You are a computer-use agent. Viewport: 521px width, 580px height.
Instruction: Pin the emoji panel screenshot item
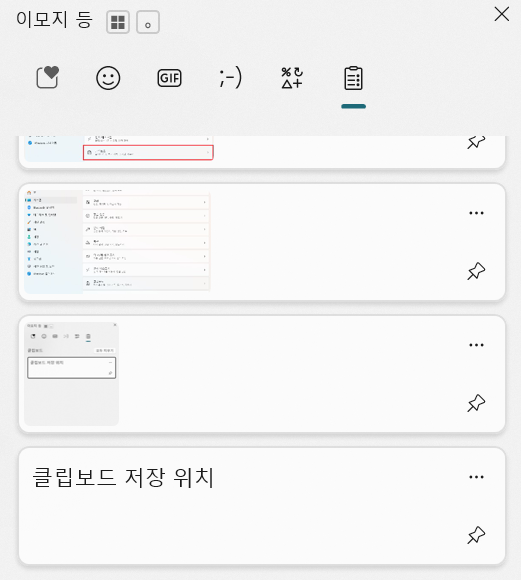tap(476, 403)
